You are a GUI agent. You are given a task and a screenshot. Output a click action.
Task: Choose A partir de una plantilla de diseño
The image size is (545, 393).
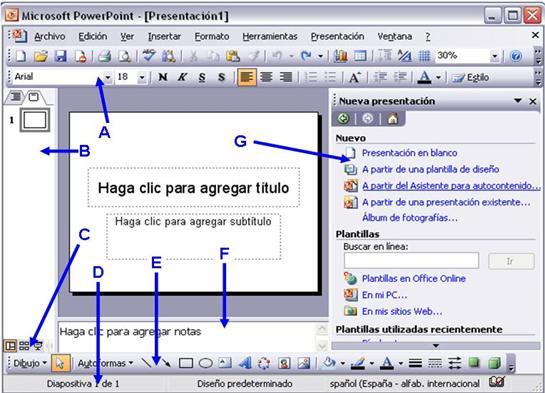point(430,169)
